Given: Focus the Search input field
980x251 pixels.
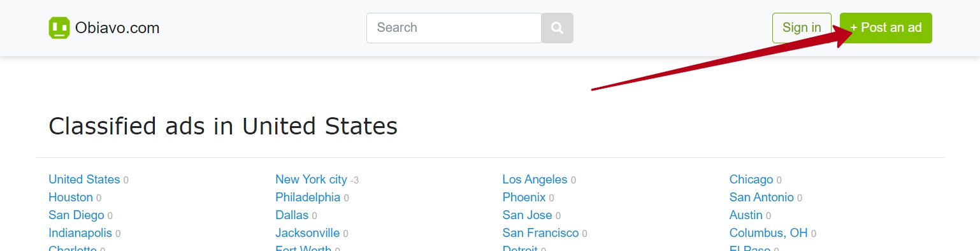Looking at the screenshot, I should pyautogui.click(x=454, y=28).
